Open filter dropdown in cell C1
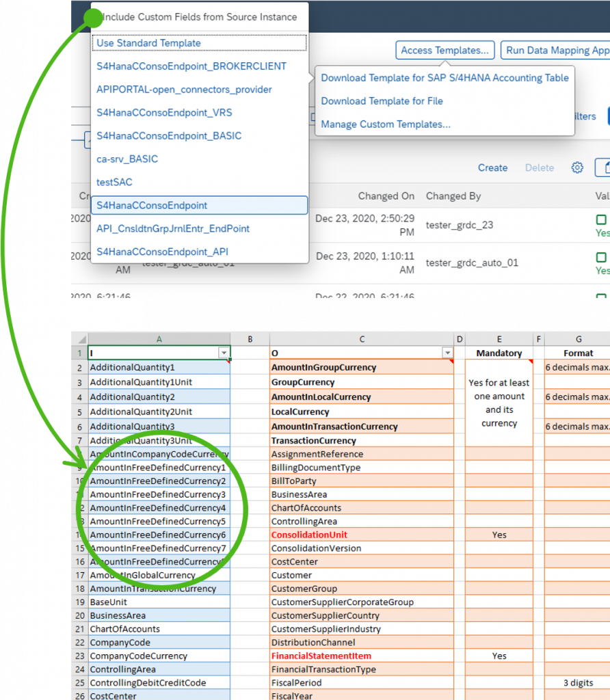Screen dimensions: 610x700 point(447,353)
